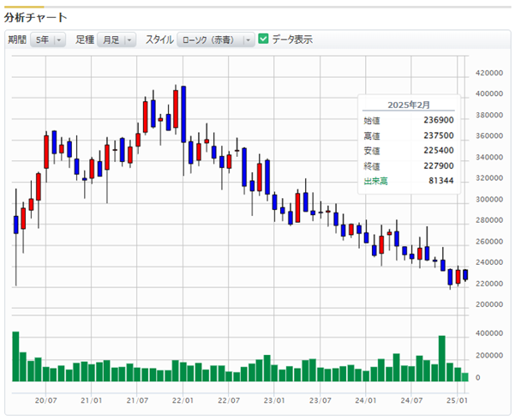Click the 22/01 x-axis label

[x=183, y=400]
